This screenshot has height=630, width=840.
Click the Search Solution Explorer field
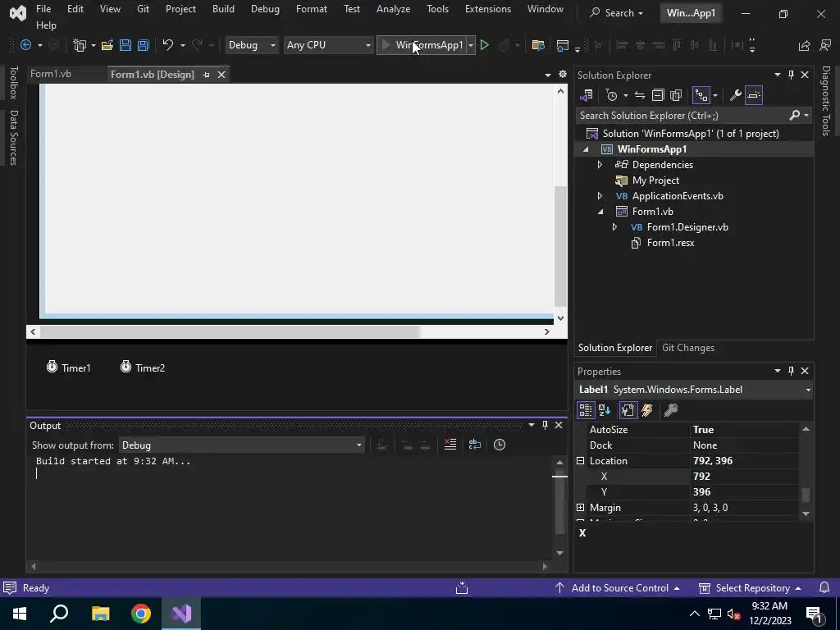(x=683, y=115)
